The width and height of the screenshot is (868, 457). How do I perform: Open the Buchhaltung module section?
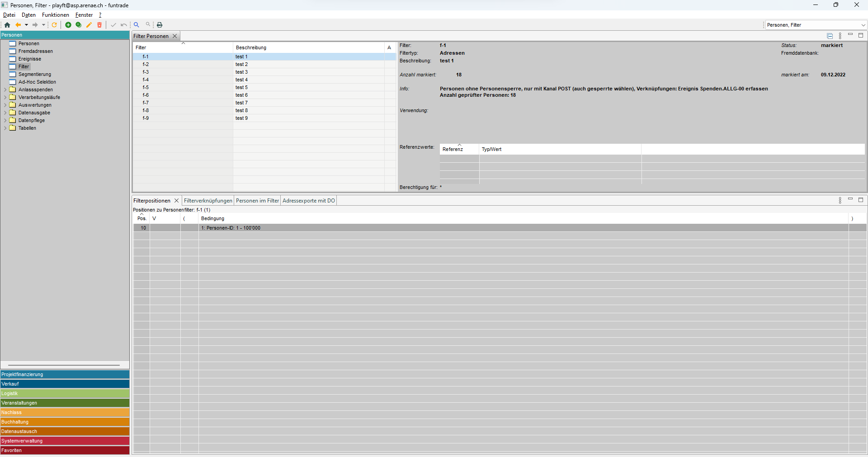click(65, 422)
